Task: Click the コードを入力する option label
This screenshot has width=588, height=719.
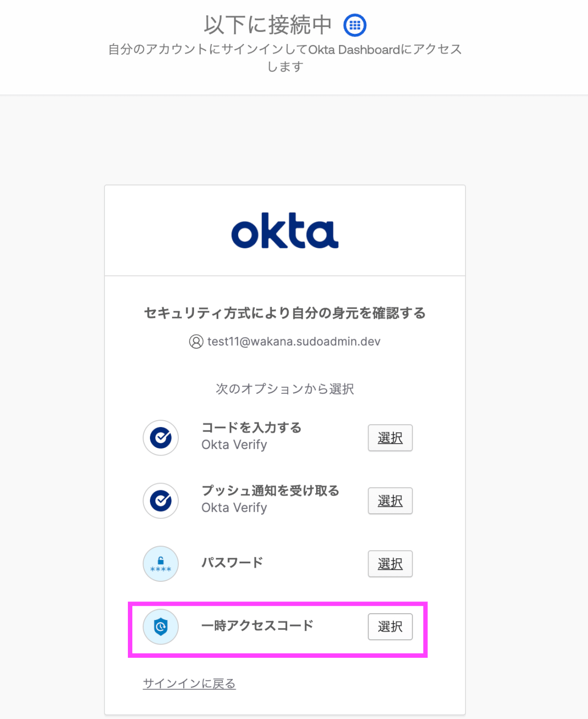Action: (x=251, y=428)
